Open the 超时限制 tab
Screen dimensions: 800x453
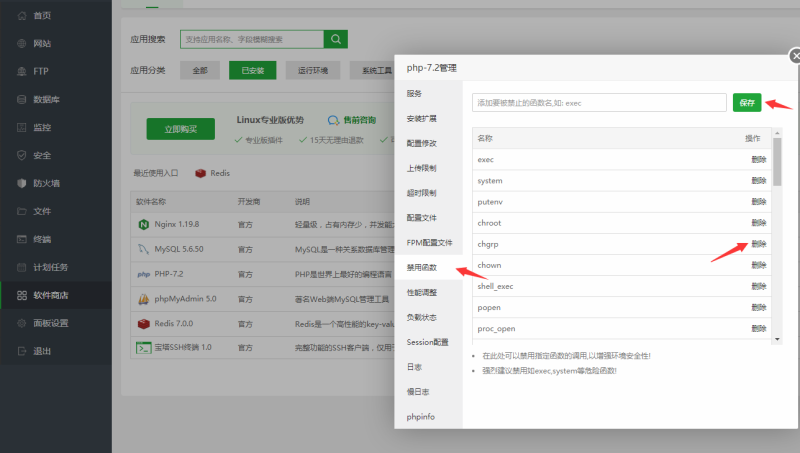click(429, 193)
